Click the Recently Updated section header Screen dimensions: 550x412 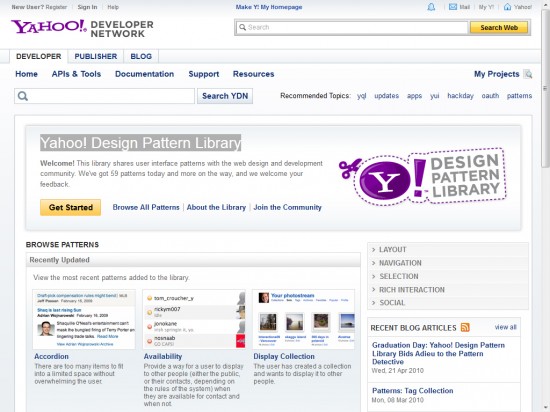tap(193, 260)
